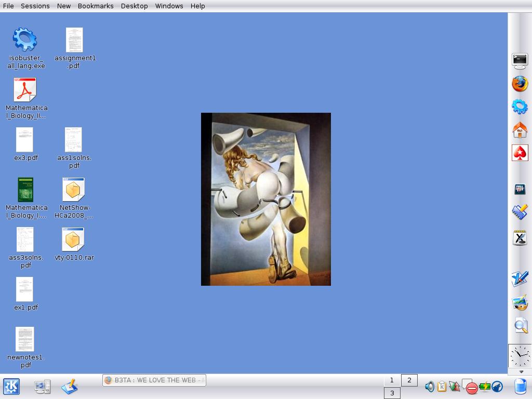Switch to B3TA WE LOVE THE WEB window

154,380
